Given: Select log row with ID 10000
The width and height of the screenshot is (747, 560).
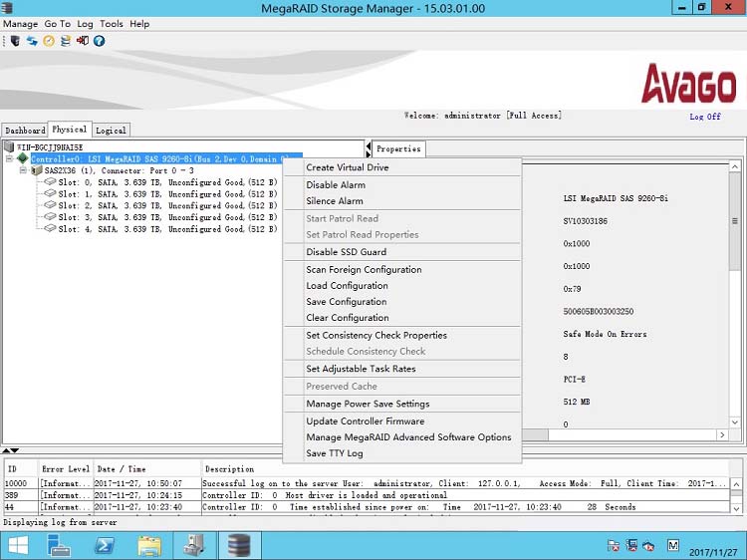Looking at the screenshot, I should point(366,483).
